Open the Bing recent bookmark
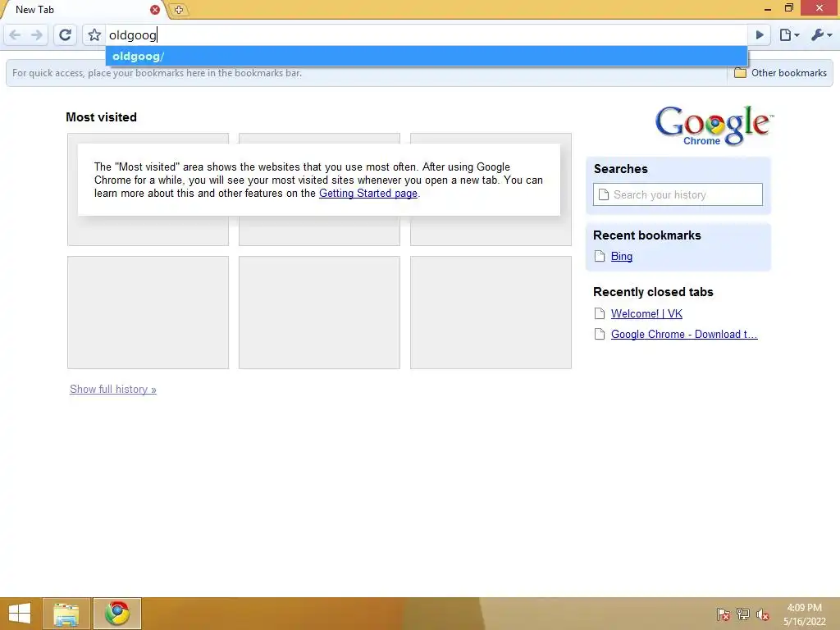 (622, 257)
